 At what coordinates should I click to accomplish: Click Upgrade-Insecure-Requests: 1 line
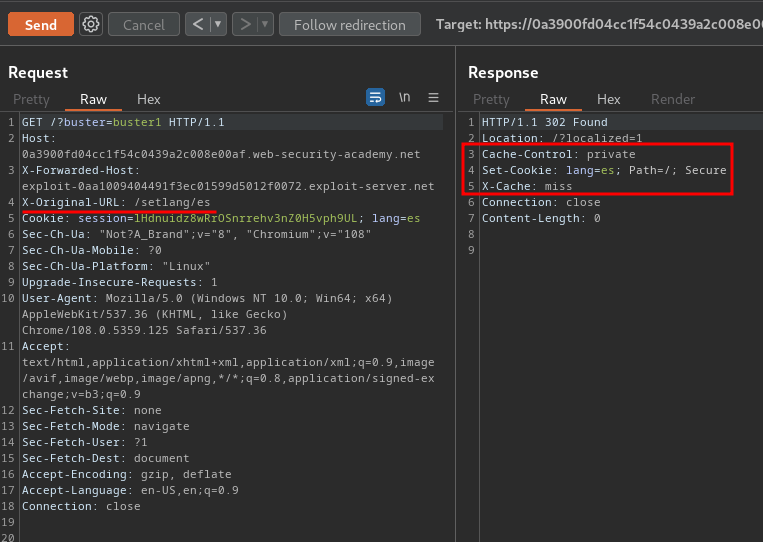119,283
